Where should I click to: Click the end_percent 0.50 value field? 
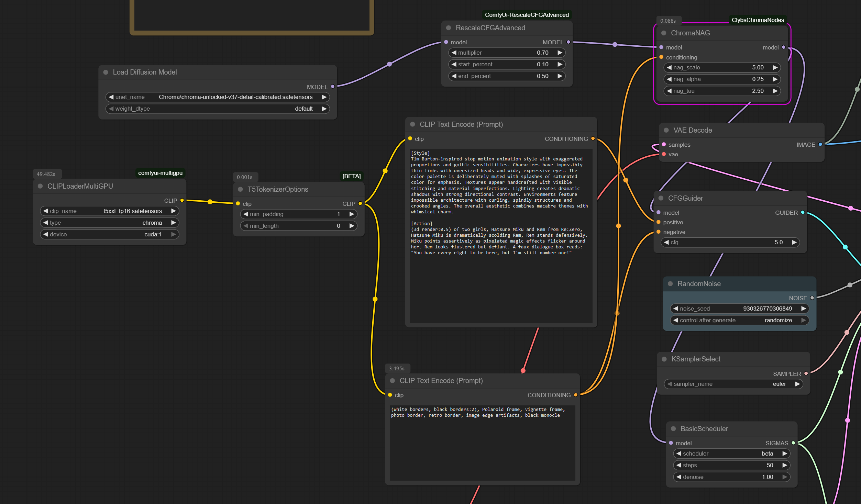tap(507, 76)
